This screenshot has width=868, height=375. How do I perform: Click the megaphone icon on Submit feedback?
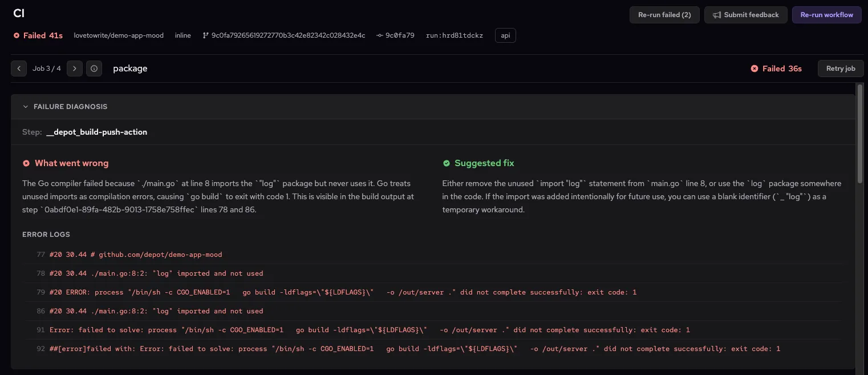717,15
